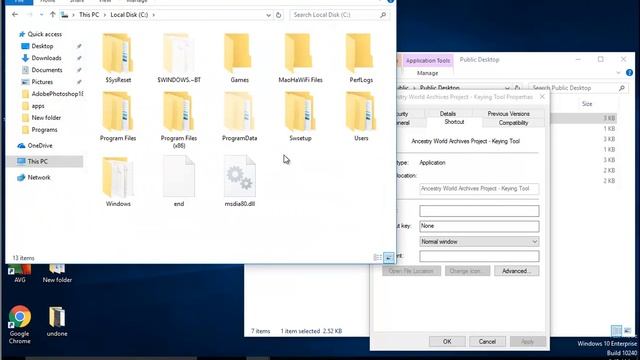
Task: Click the Open File Location button
Action: click(411, 271)
